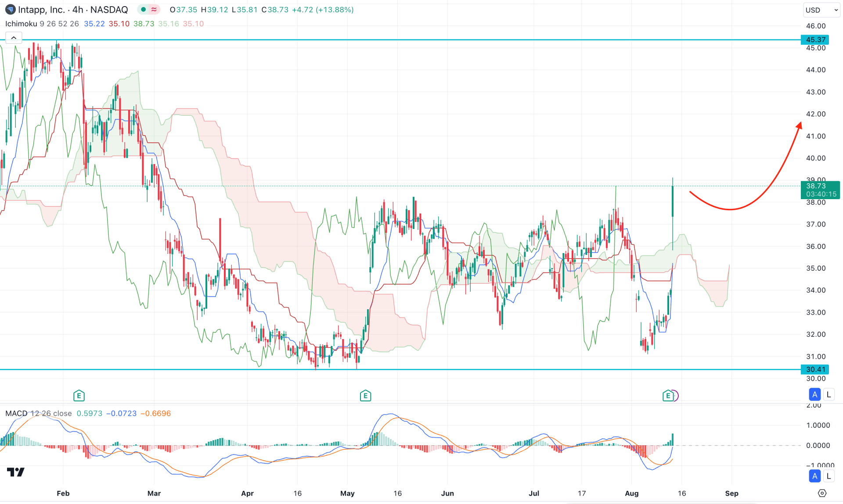Click the Apr label on time axis
This screenshot has height=504, width=843.
(x=247, y=493)
